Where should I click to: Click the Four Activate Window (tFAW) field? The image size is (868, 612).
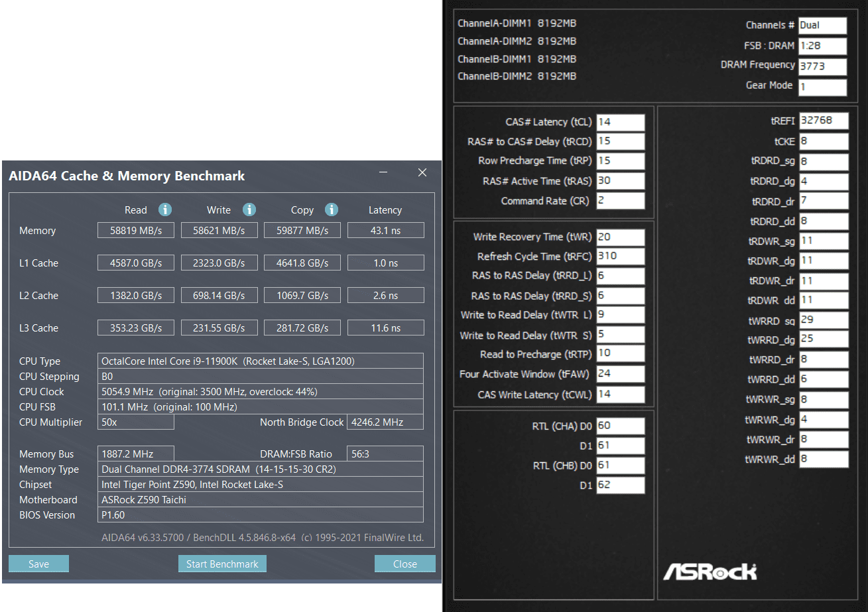pos(620,374)
